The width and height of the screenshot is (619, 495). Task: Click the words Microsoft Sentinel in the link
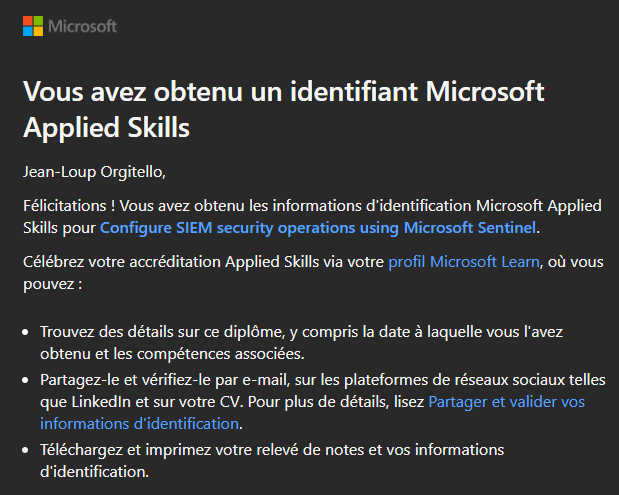coord(470,228)
